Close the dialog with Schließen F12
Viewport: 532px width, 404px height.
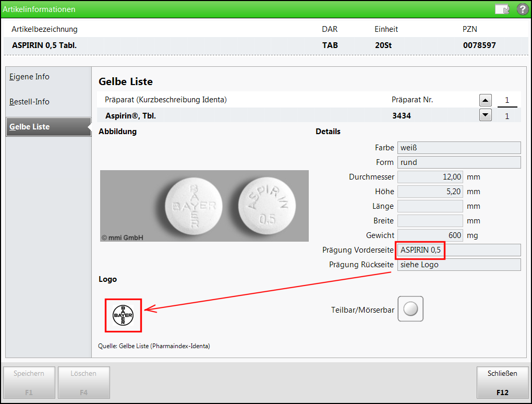(502, 383)
